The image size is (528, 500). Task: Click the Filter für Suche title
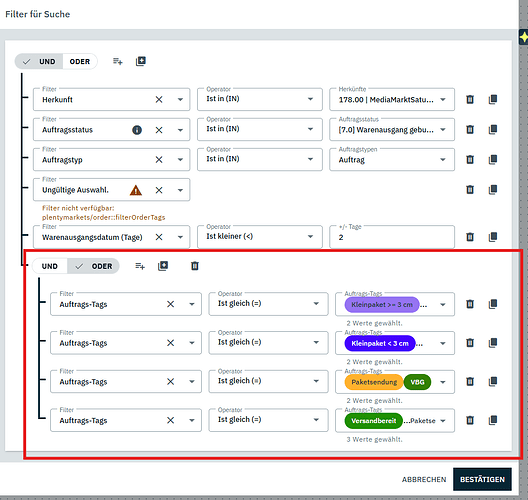pos(38,14)
